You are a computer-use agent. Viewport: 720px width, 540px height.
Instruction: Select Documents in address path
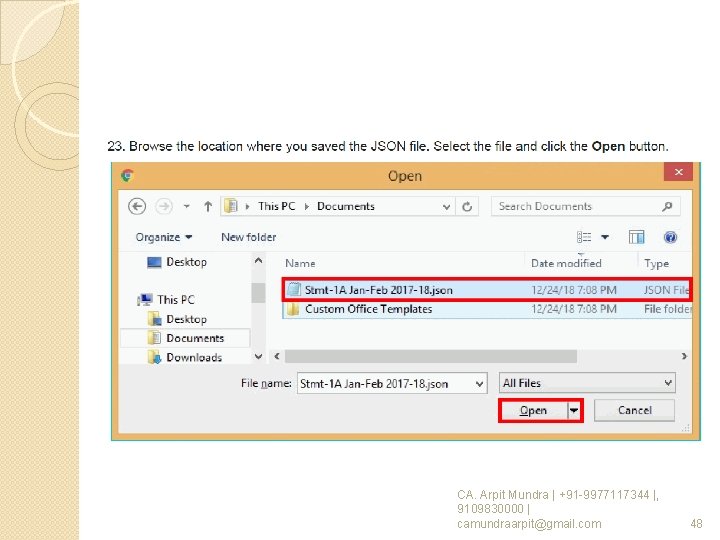tap(346, 206)
